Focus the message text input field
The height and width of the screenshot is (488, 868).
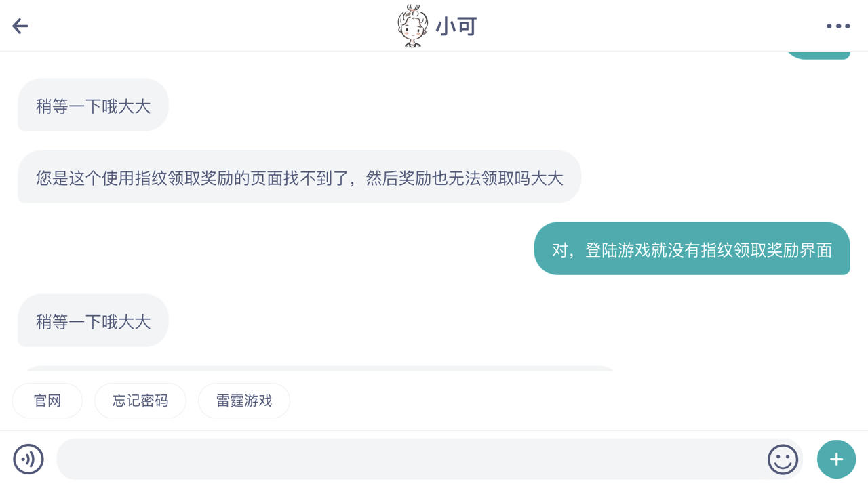coord(411,459)
